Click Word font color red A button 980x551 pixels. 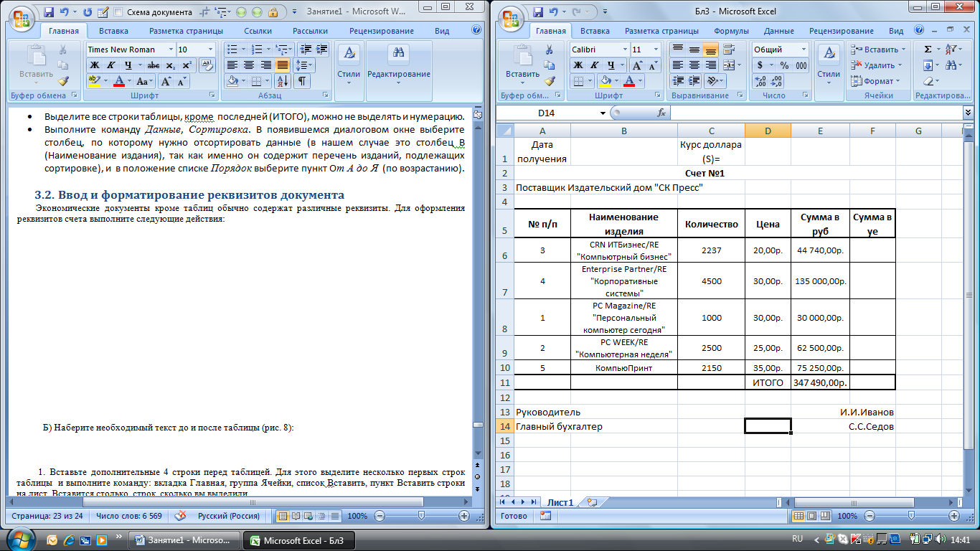pyautogui.click(x=119, y=81)
